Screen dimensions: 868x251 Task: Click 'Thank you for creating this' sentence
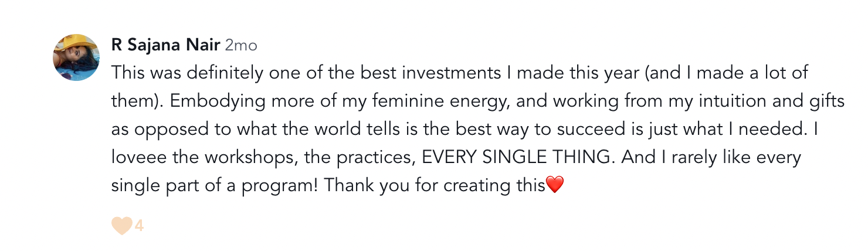click(x=435, y=185)
